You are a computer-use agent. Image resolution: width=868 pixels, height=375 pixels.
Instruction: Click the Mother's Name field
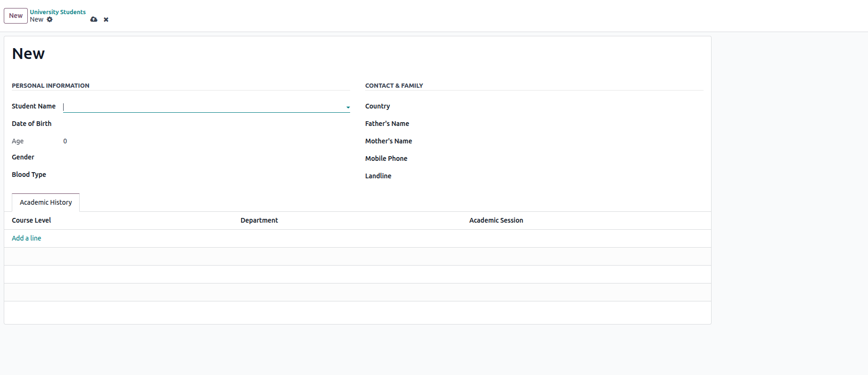(x=556, y=141)
